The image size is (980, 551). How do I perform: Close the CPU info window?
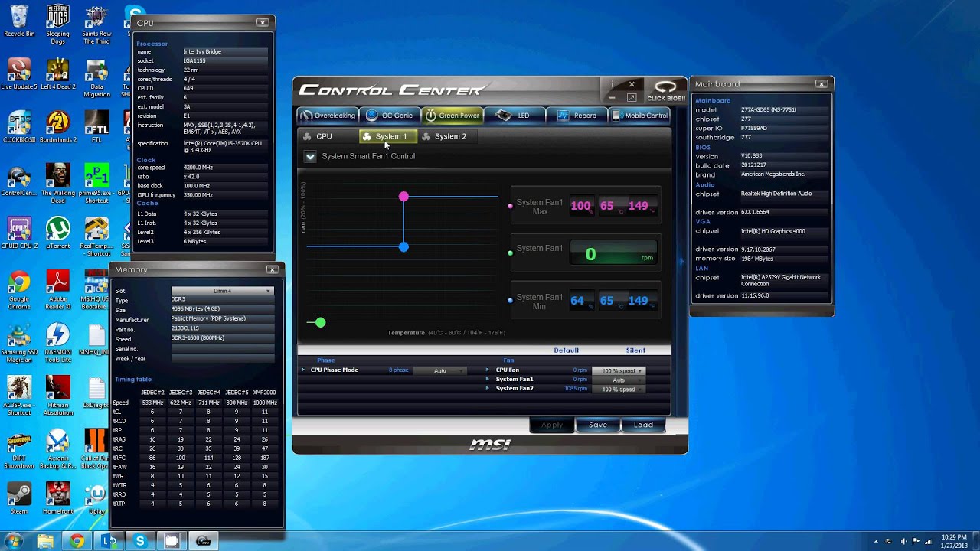pos(263,23)
